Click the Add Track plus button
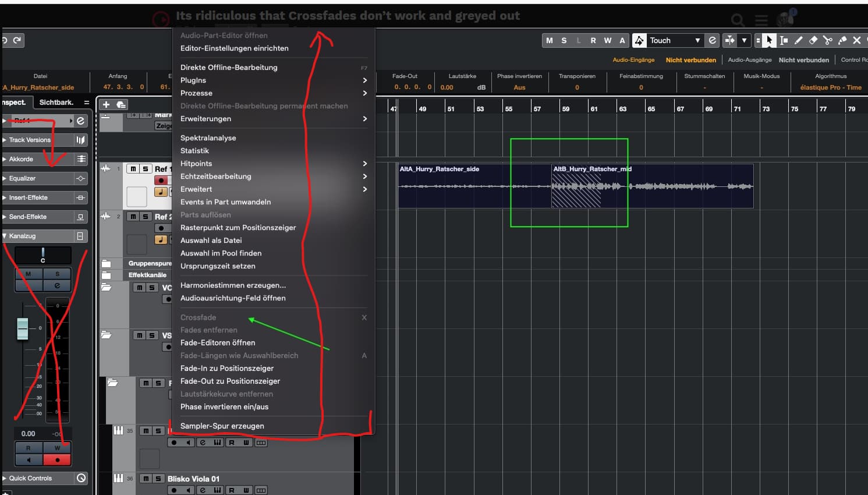The image size is (868, 495). coord(106,104)
